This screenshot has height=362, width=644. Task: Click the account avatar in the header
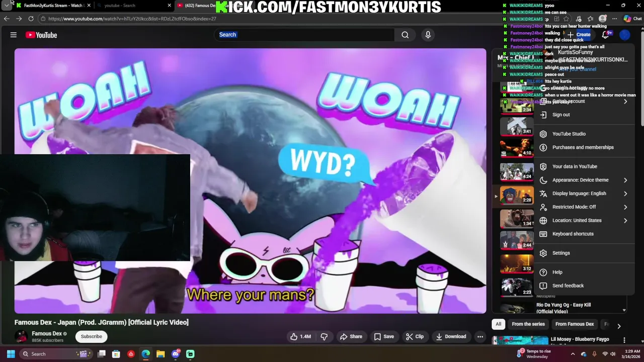coord(624,35)
